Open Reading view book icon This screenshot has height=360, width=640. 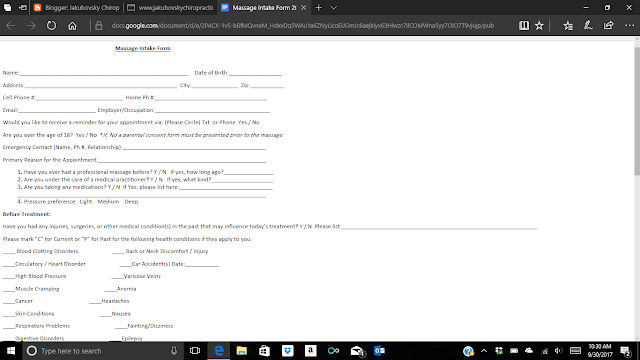click(524, 26)
